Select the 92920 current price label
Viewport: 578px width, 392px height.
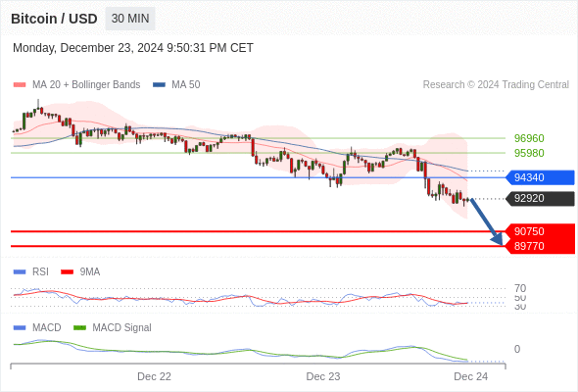pyautogui.click(x=540, y=198)
